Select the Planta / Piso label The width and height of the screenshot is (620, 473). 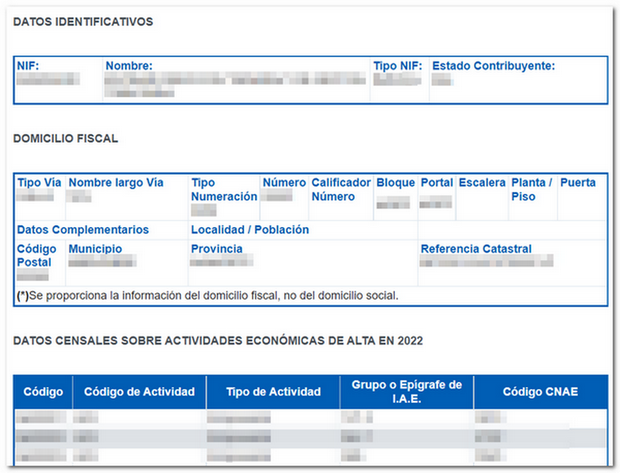pyautogui.click(x=531, y=190)
